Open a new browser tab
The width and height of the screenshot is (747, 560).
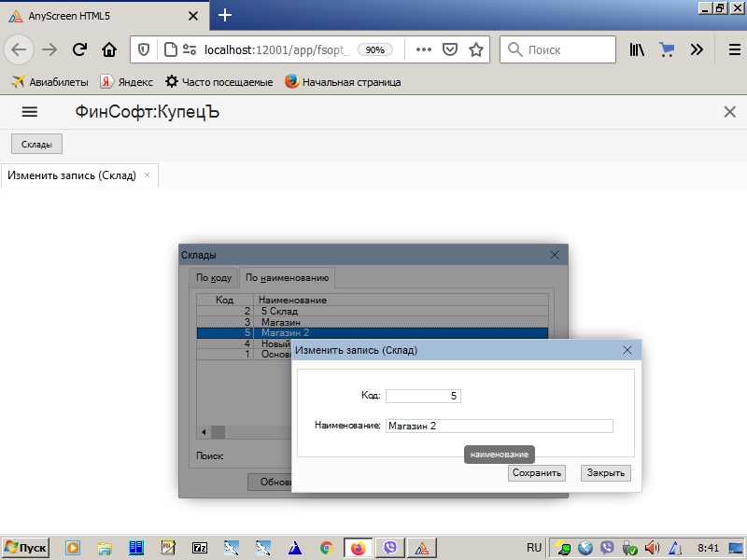coord(225,15)
